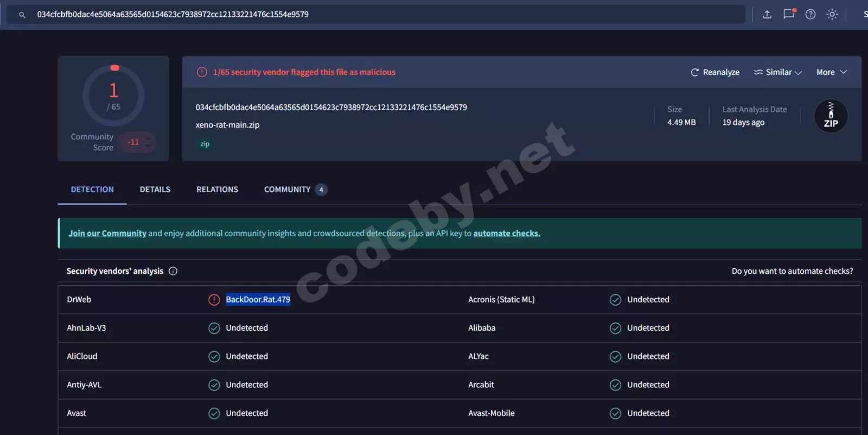Click the DrWeb vendor name
The width and height of the screenshot is (868, 435).
(x=79, y=300)
